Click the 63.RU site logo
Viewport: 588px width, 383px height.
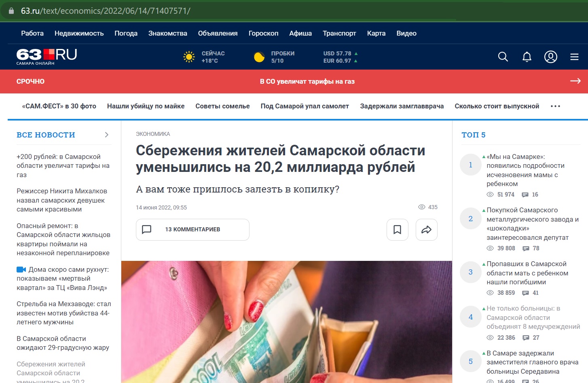point(47,56)
